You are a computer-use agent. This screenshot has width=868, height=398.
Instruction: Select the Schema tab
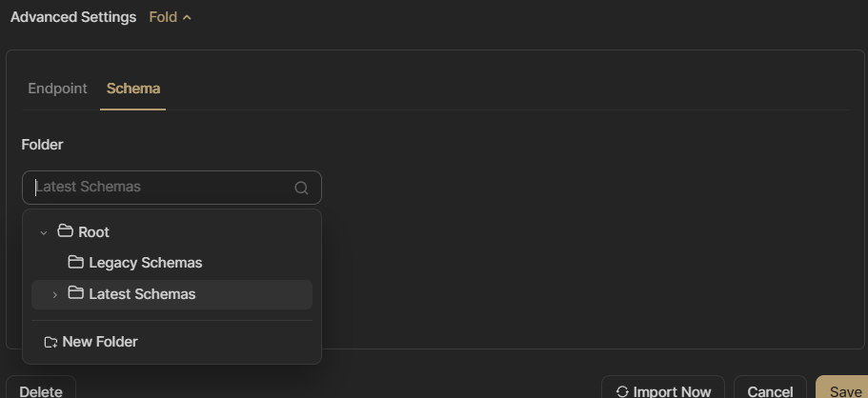[x=132, y=89]
